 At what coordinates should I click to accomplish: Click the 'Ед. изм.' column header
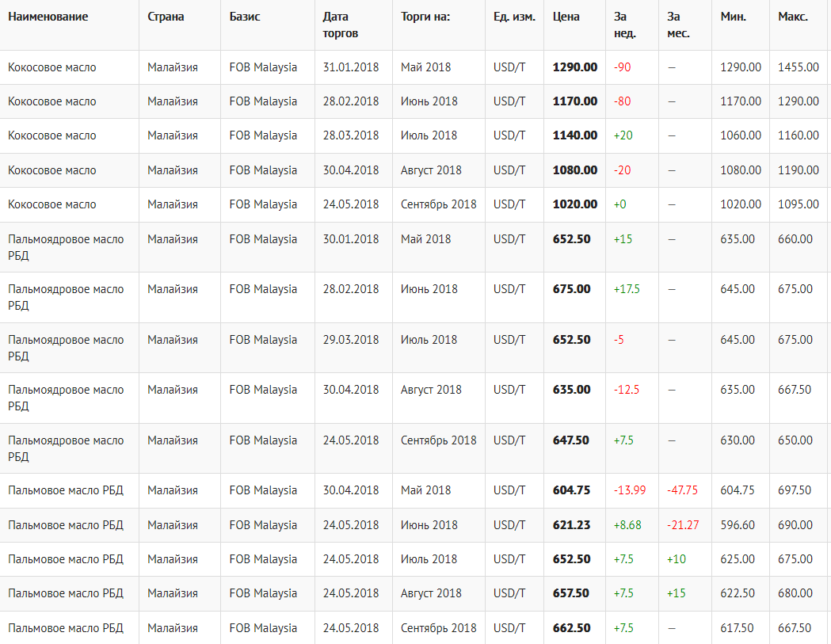click(514, 17)
